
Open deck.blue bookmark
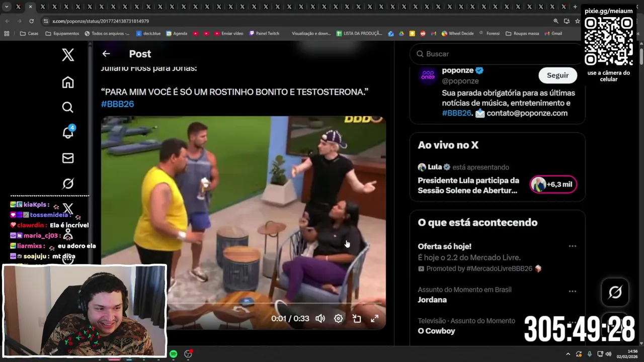coord(148,34)
